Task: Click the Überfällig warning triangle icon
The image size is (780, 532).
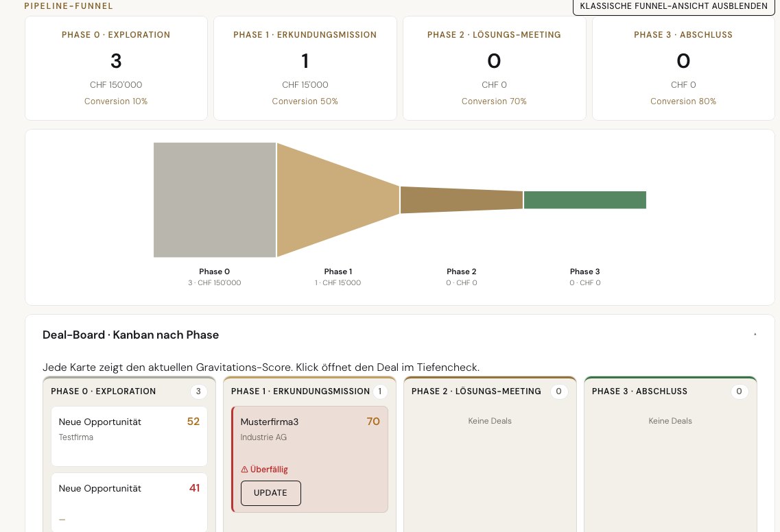Action: [x=244, y=470]
